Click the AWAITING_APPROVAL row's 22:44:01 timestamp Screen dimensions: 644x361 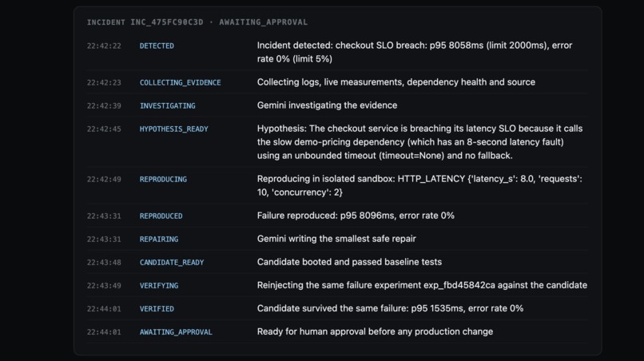104,332
